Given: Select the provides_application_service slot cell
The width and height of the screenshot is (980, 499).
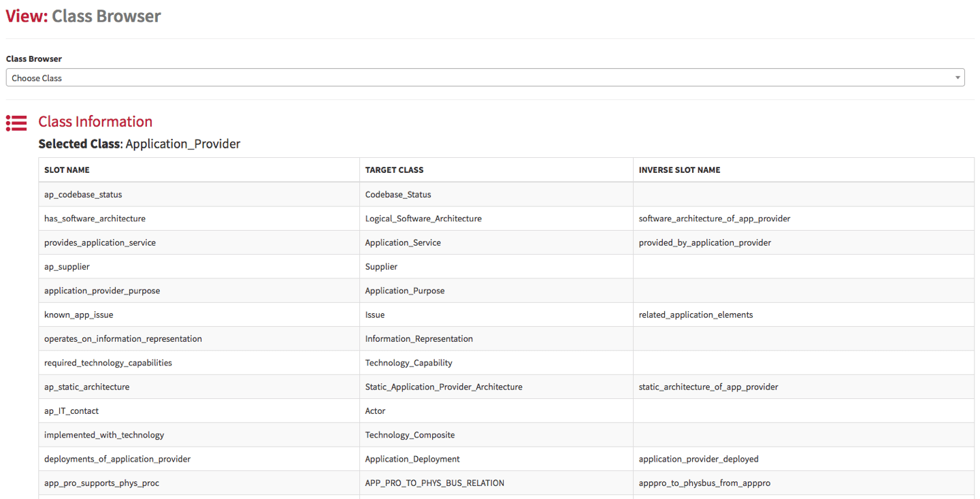Looking at the screenshot, I should 199,242.
